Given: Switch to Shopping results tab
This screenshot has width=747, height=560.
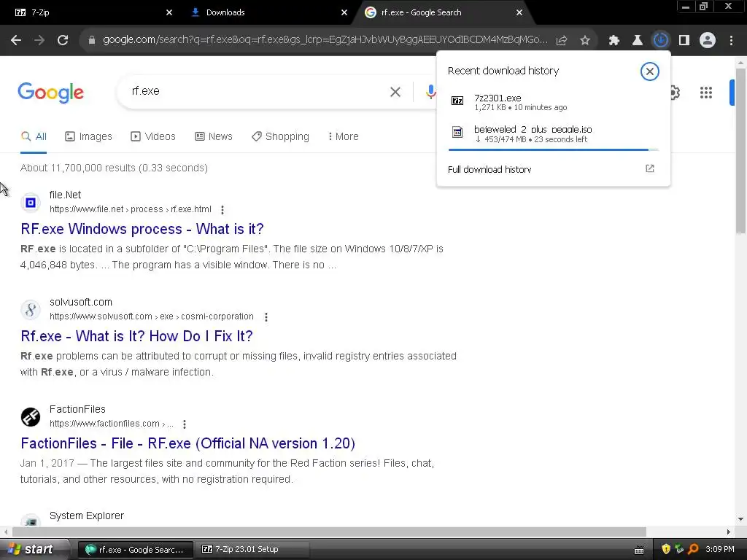Looking at the screenshot, I should 280,136.
